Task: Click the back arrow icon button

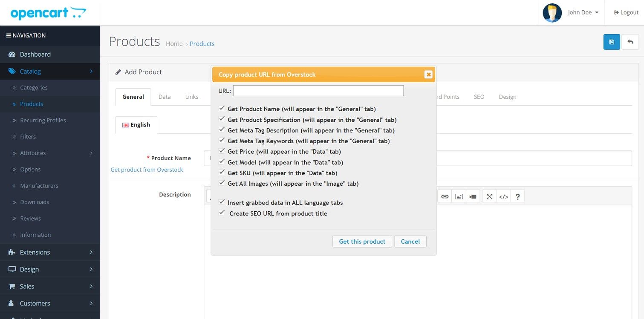Action: pos(630,42)
